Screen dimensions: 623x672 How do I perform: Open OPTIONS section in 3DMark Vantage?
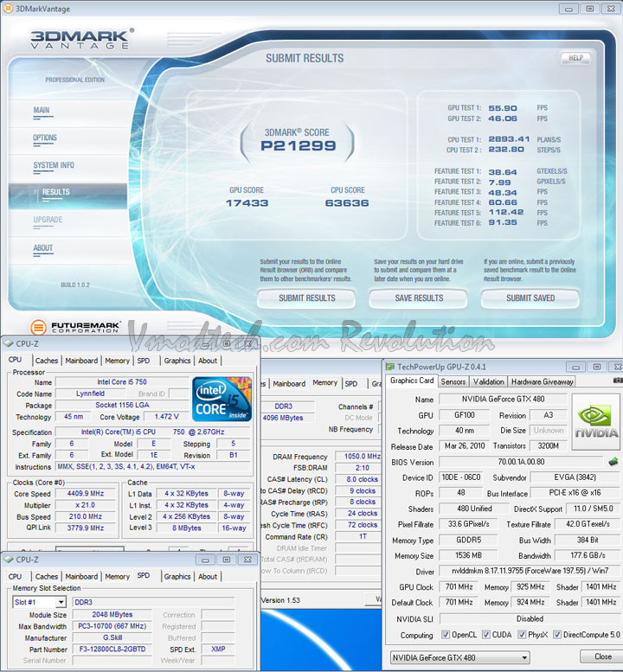tap(45, 138)
